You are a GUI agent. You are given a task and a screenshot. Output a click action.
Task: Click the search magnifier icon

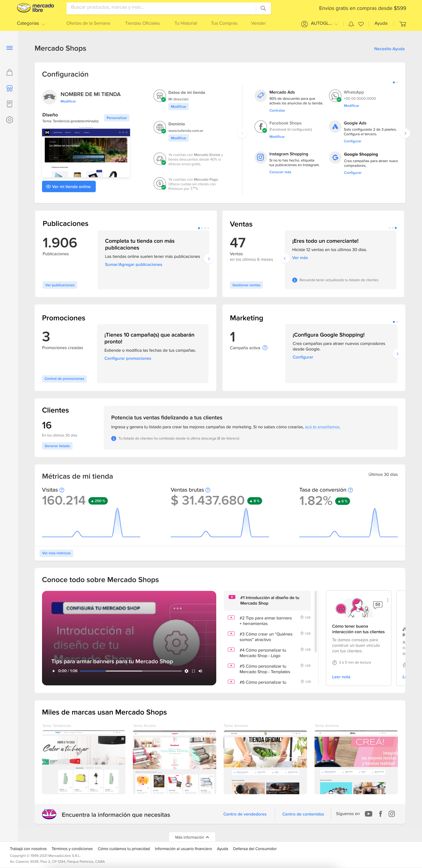point(263,8)
